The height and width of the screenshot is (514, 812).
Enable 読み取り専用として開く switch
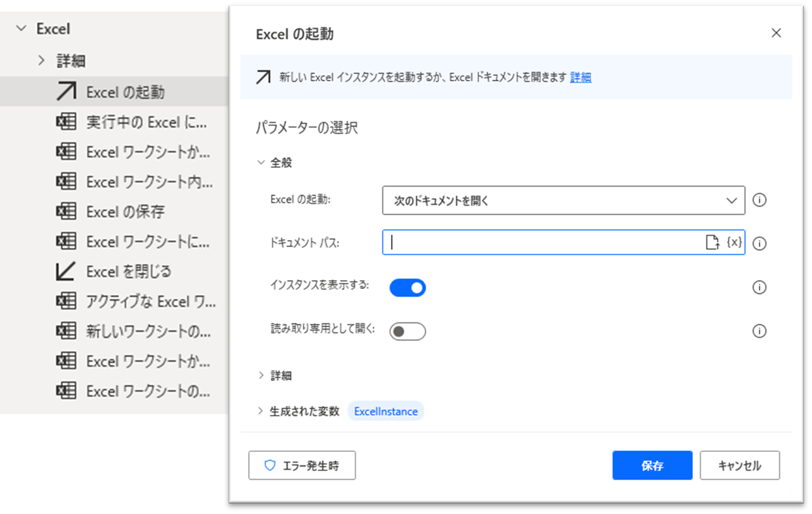click(408, 331)
